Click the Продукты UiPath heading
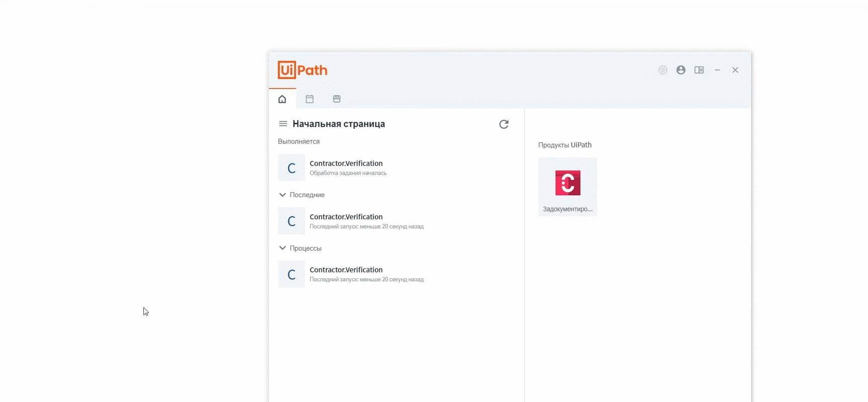This screenshot has height=402, width=868. (565, 145)
